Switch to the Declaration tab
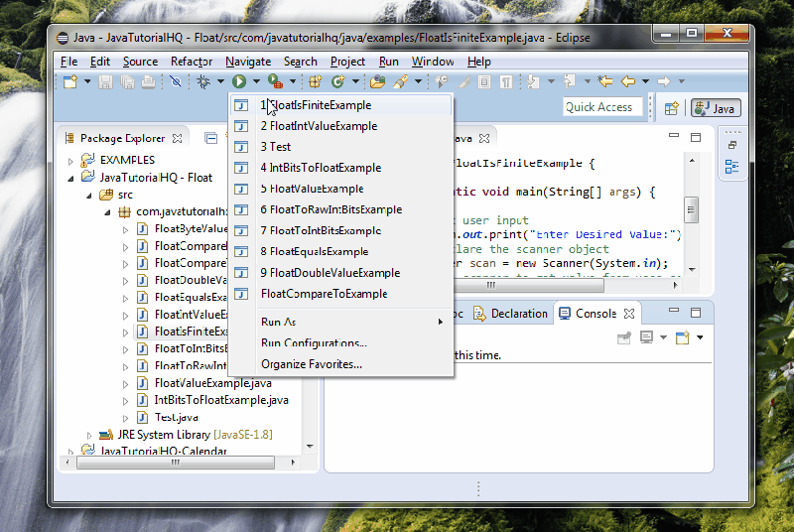Viewport: 794px width, 532px height. (511, 314)
